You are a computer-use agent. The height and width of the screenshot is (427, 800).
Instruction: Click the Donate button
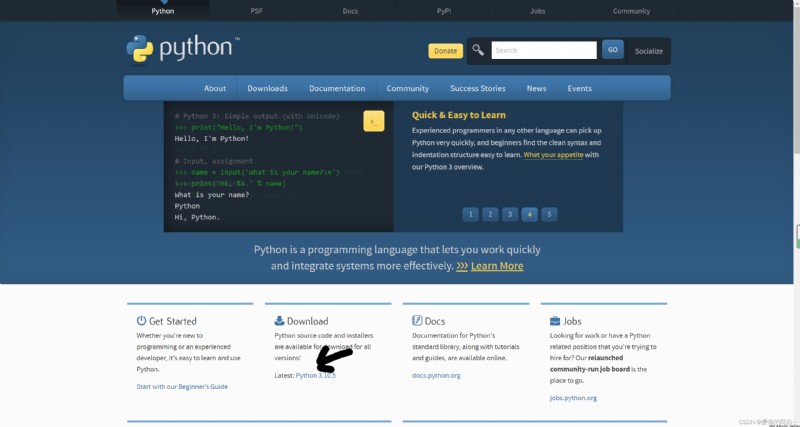445,51
